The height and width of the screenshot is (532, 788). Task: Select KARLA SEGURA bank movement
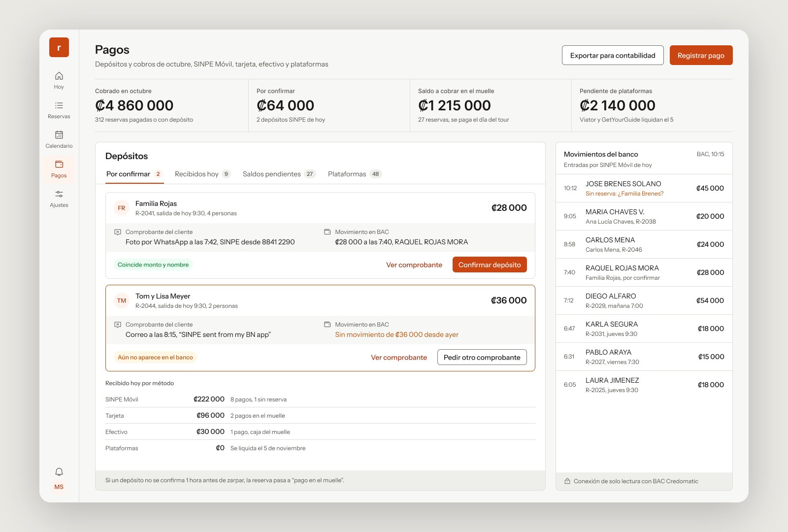tap(644, 329)
